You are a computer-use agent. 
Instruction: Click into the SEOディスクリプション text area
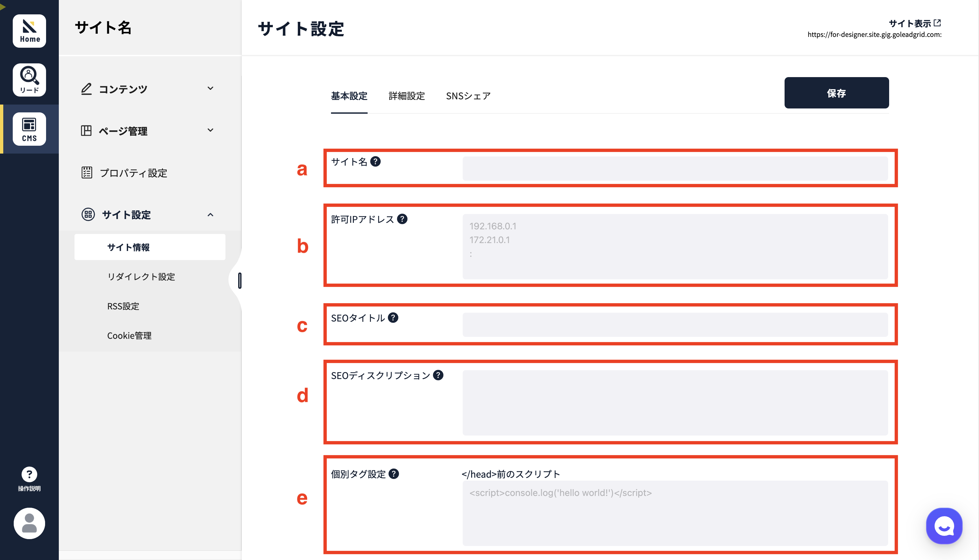tap(675, 402)
